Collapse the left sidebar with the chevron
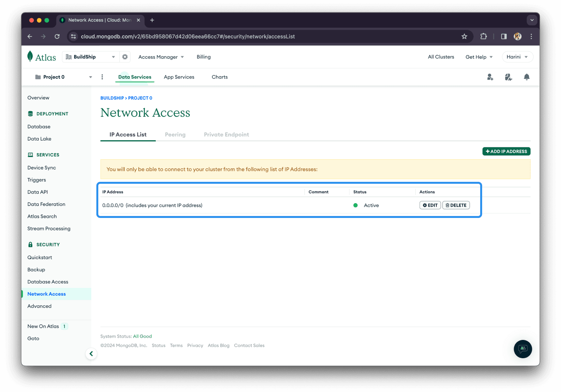Viewport: 561px width, 392px height. tap(91, 354)
